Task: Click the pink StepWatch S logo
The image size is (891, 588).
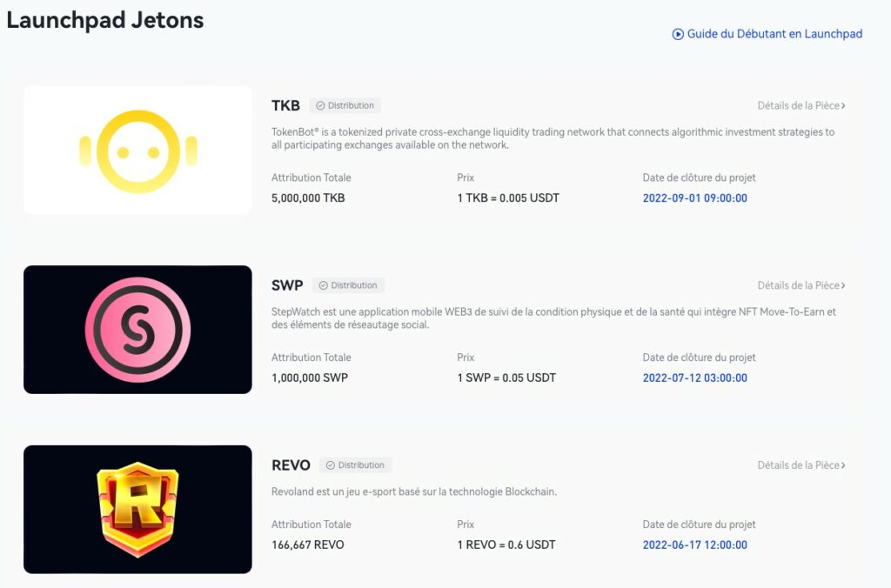Action: tap(137, 330)
